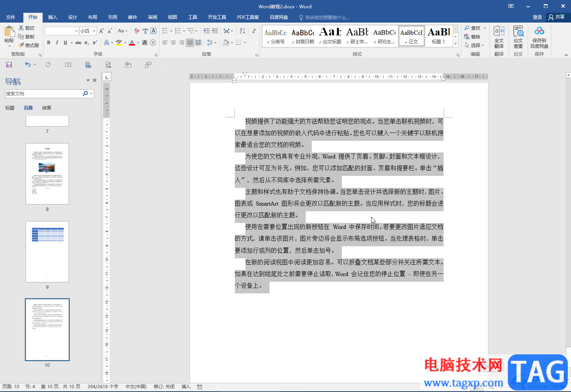Viewport: 571px width, 392px height.
Task: Open the phonetic guide (wén) tool
Action: [x=145, y=31]
